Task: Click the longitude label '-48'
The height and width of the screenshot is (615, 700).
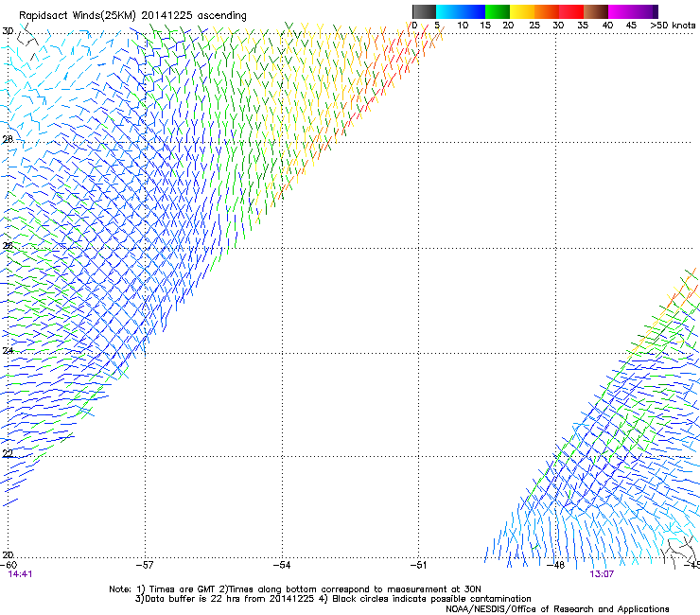Action: pos(556,565)
